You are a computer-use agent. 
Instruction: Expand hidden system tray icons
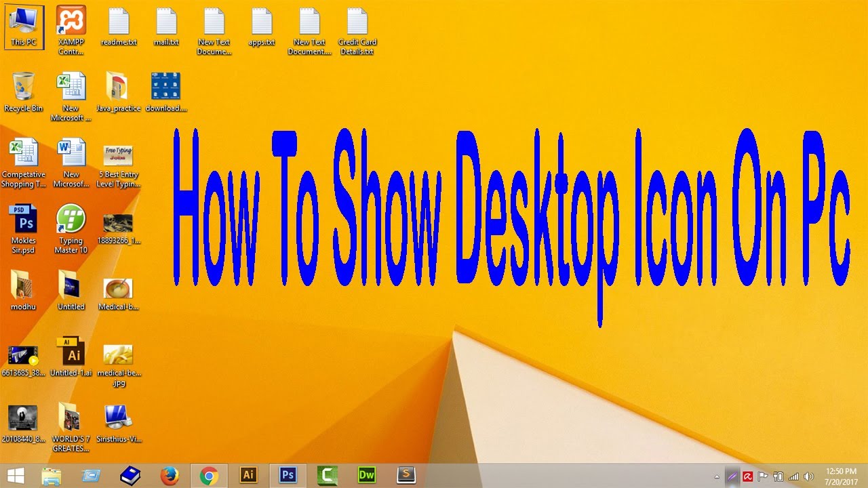[717, 476]
